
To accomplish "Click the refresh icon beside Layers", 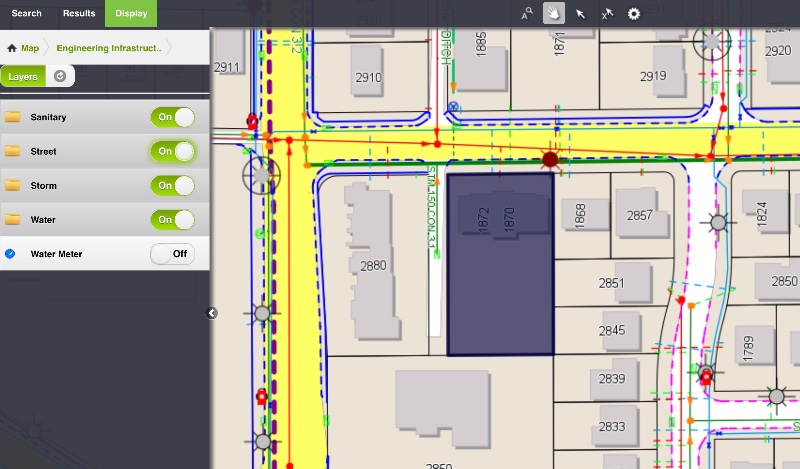I will pos(60,76).
